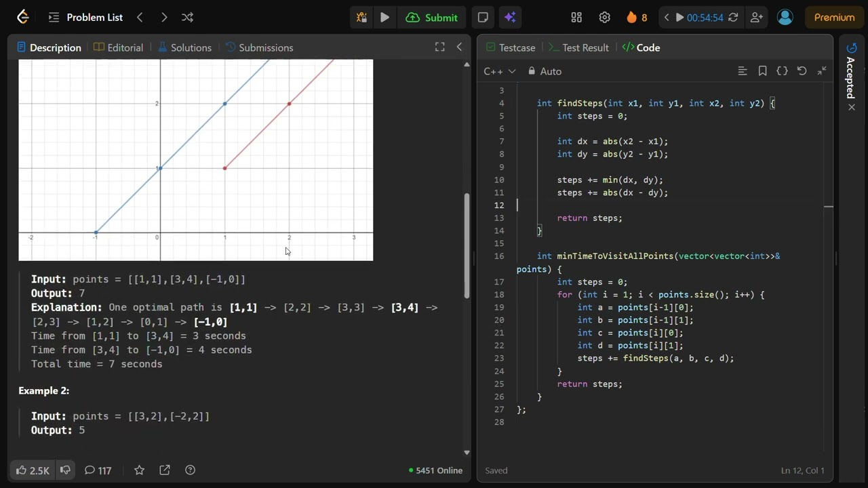Open the Testcase tab
This screenshot has width=868, height=488.
click(510, 47)
